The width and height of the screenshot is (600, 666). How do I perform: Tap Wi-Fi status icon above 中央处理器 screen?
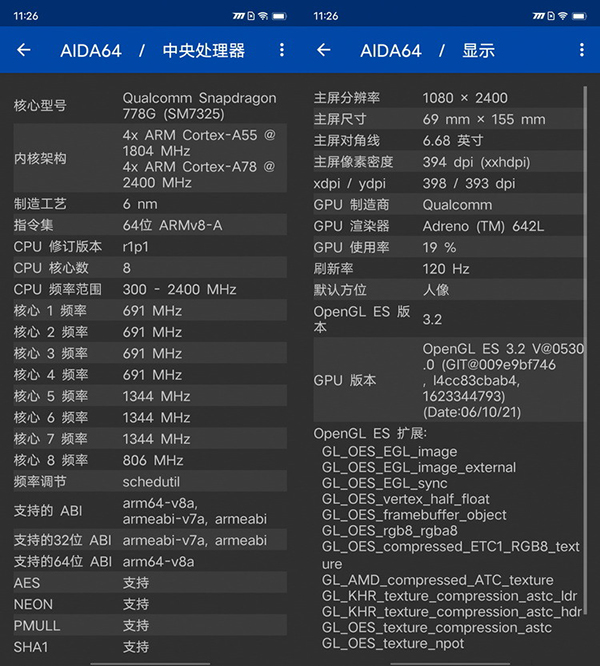pos(263,17)
